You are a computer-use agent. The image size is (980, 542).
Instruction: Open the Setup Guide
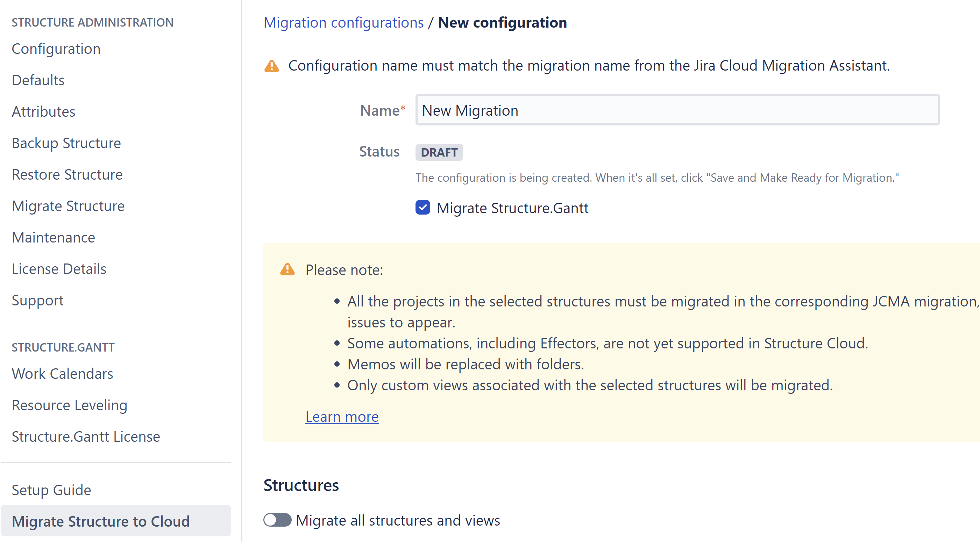point(51,490)
